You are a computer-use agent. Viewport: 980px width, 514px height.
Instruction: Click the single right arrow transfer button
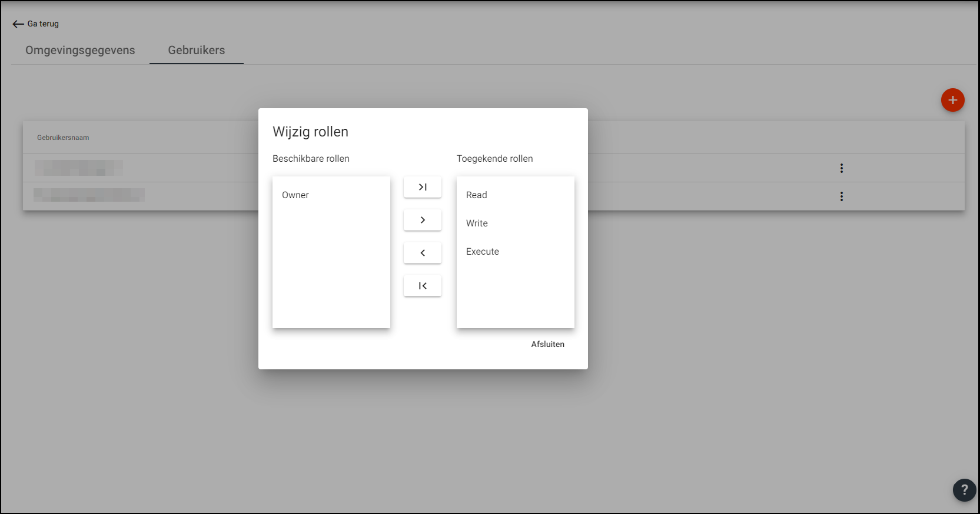point(422,220)
